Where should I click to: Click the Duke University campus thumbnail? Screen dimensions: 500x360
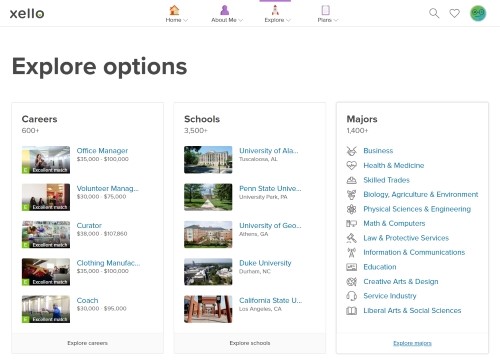208,272
